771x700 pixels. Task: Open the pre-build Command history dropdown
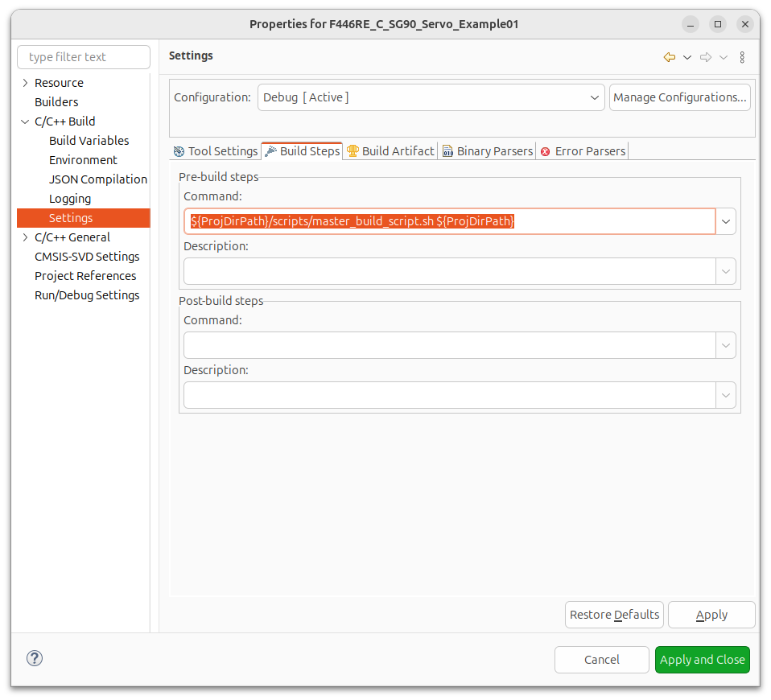[x=725, y=221]
